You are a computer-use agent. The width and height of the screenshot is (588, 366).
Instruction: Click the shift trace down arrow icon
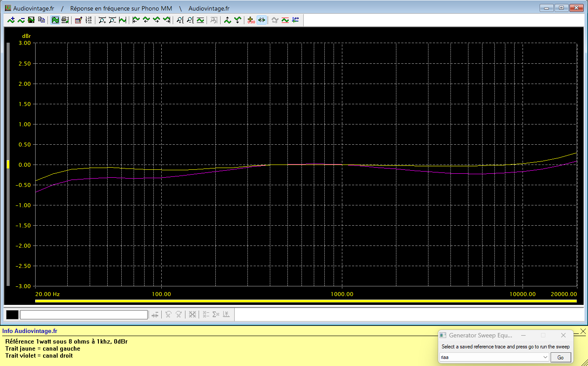tap(238, 20)
